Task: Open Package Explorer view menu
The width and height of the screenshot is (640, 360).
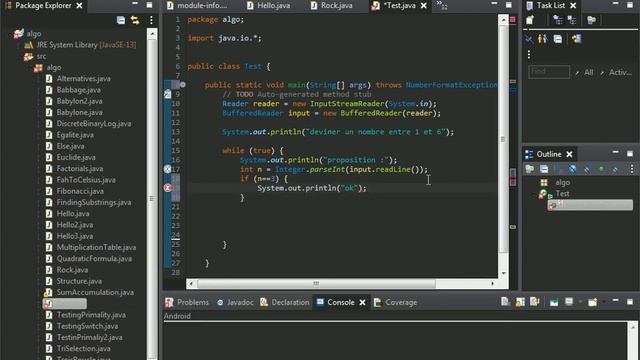Action: [x=151, y=20]
